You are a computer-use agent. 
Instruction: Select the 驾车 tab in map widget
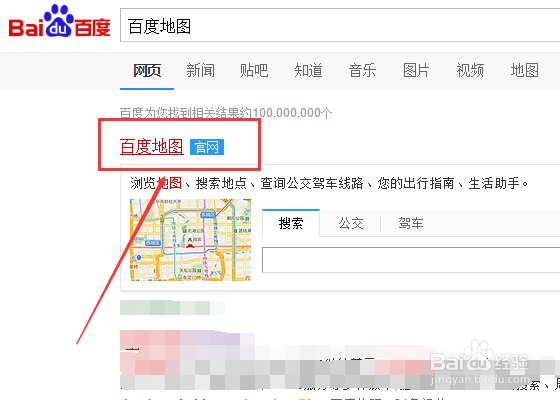(411, 224)
